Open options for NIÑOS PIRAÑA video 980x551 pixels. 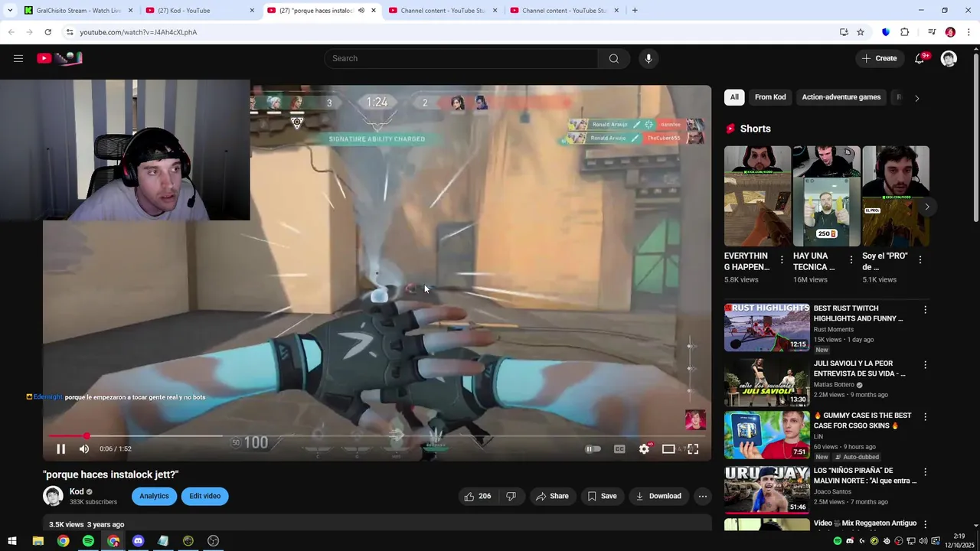pyautogui.click(x=925, y=472)
